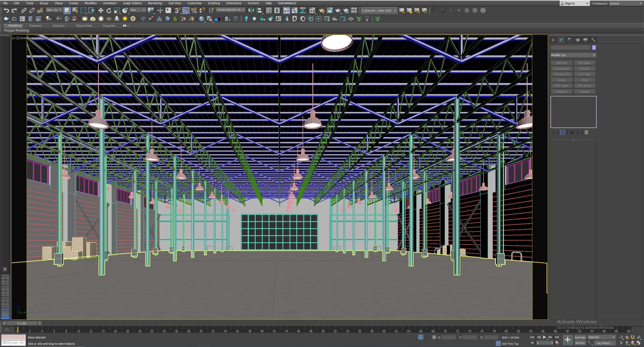This screenshot has width=644, height=347.
Task: Open the Scripting menu
Action: coord(214,3)
